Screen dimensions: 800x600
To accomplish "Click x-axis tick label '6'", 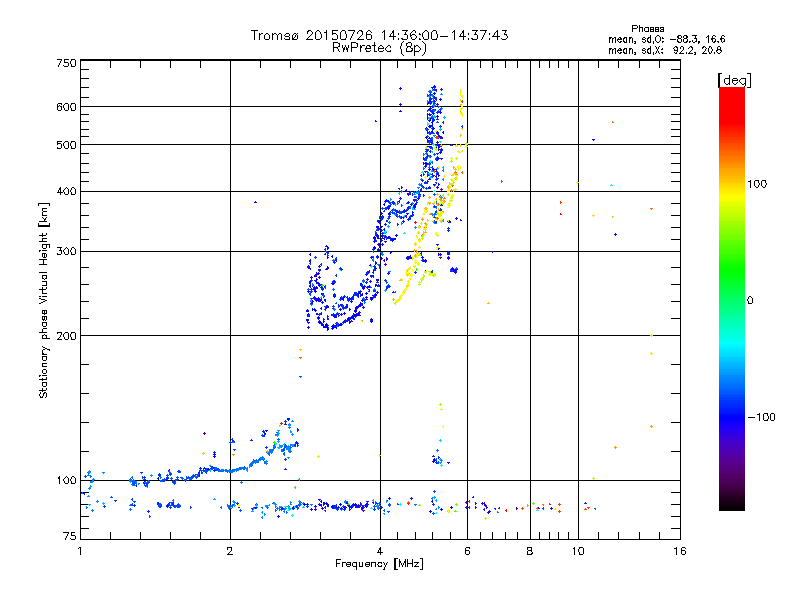I will coord(467,551).
